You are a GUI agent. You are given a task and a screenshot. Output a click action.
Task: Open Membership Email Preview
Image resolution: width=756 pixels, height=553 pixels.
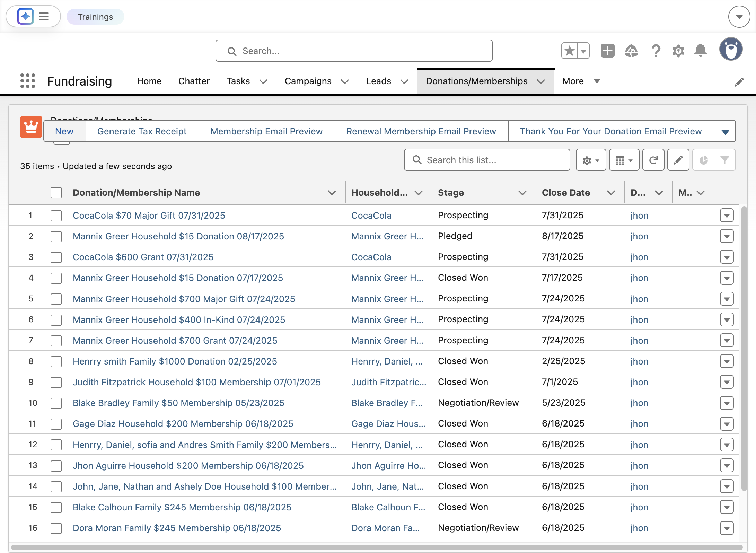(266, 131)
